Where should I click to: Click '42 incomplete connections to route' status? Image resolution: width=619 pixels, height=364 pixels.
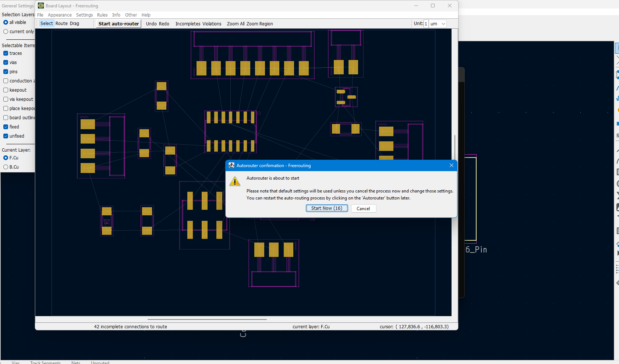click(x=130, y=327)
